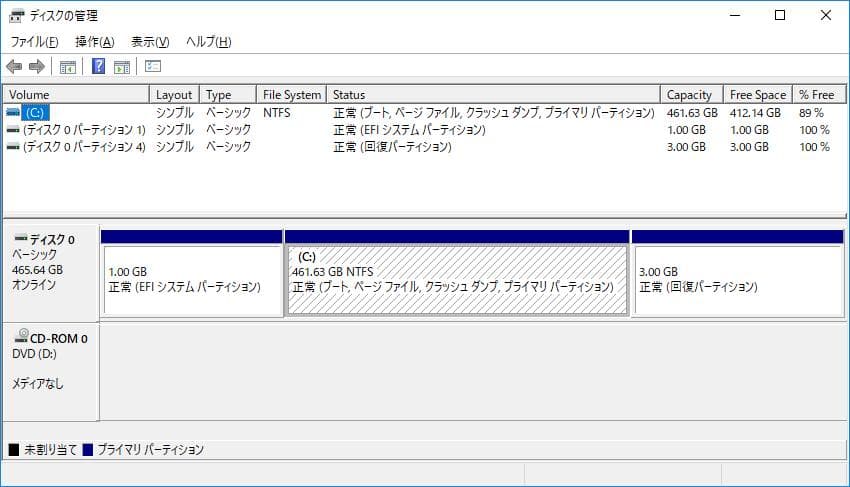Open the 表示(V) menu
This screenshot has width=850, height=487.
pyautogui.click(x=150, y=42)
